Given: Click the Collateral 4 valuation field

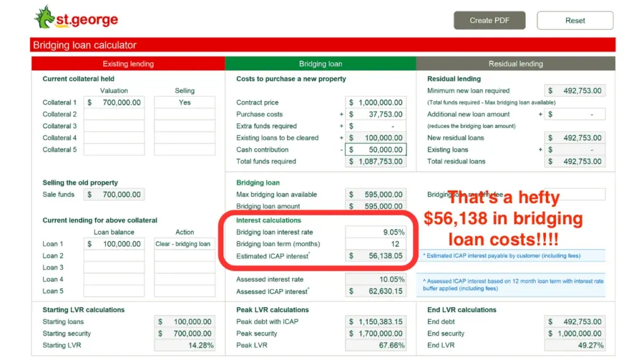Looking at the screenshot, I should tap(114, 138).
